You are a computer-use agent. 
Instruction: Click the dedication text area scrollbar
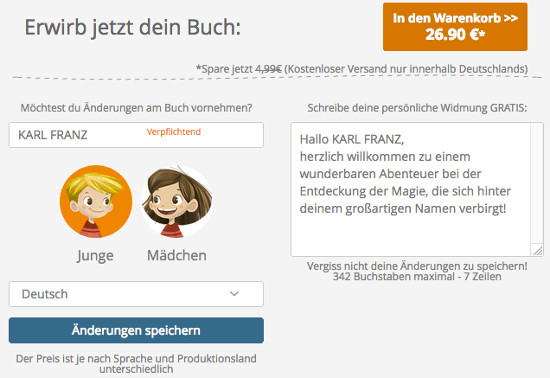coord(537,183)
